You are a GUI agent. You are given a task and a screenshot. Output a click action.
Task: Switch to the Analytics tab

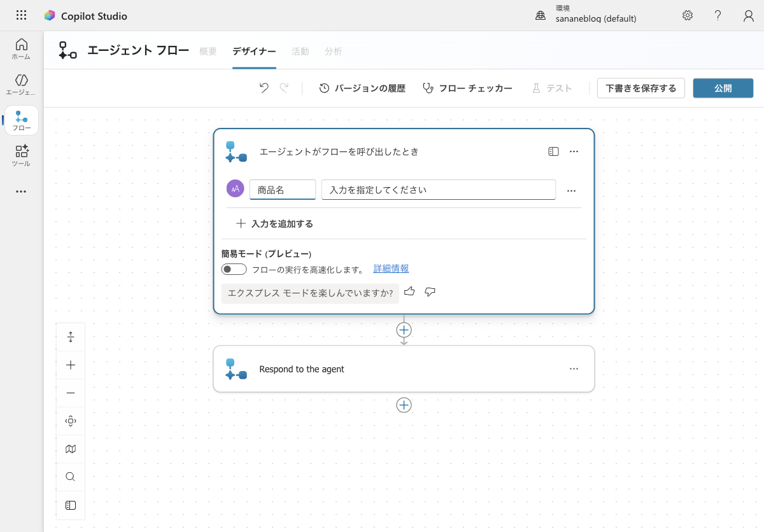click(333, 52)
